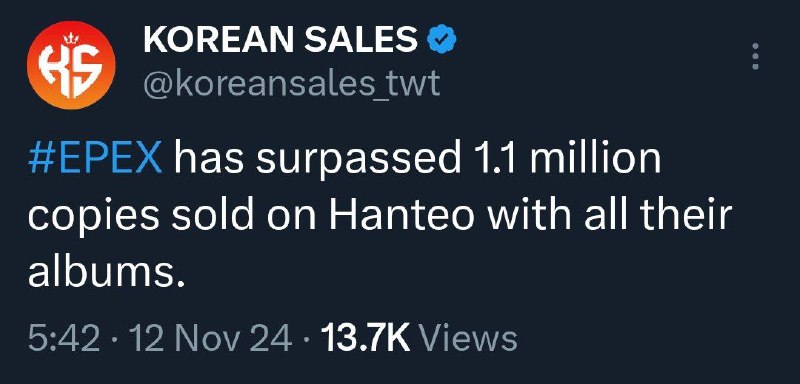800x384 pixels.
Task: Click the crown symbol atop the KS logo
Action: tap(71, 38)
